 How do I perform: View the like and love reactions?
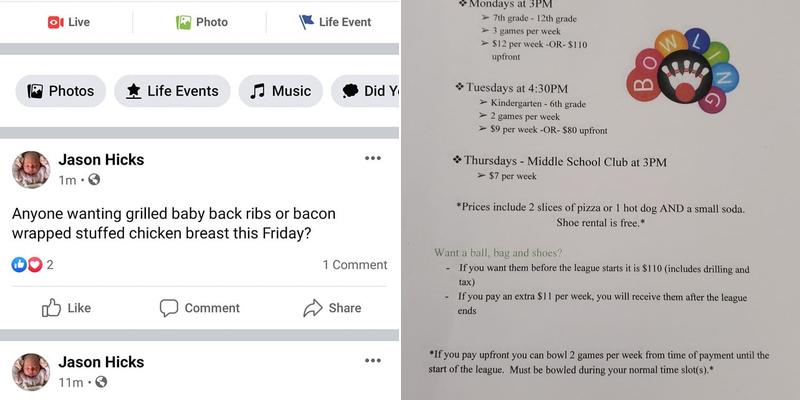tap(32, 265)
